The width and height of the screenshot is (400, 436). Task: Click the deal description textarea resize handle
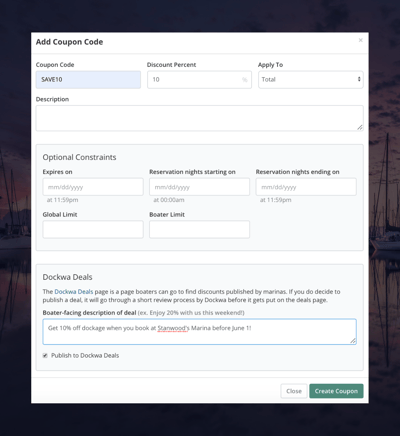pos(353,341)
